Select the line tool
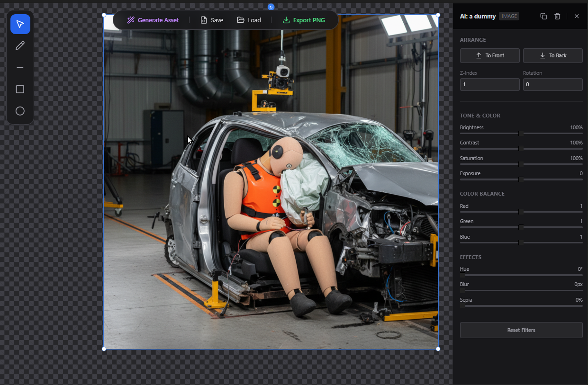This screenshot has height=385, width=588. [x=20, y=68]
